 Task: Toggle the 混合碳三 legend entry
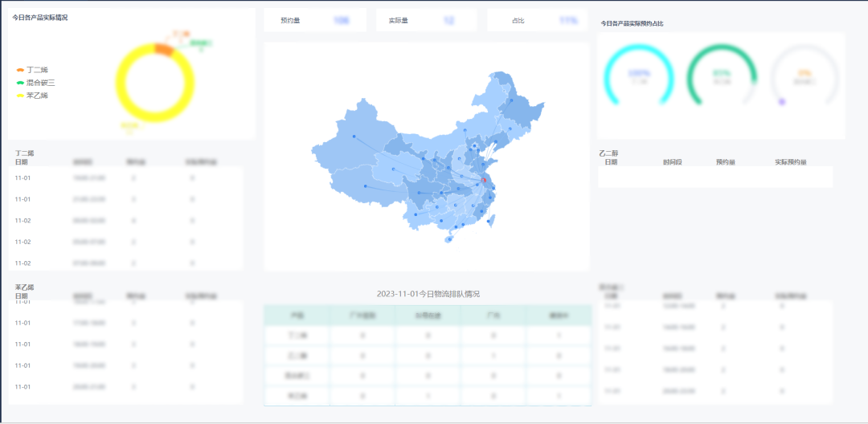click(x=35, y=83)
